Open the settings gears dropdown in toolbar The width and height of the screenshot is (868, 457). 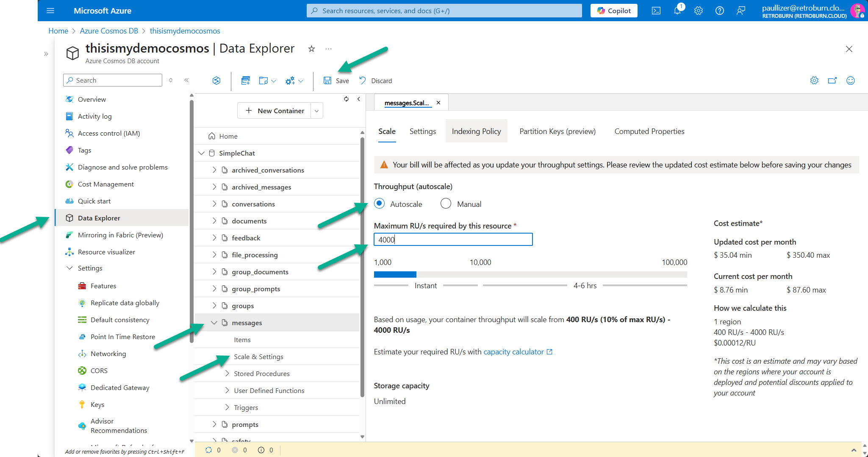pos(294,81)
